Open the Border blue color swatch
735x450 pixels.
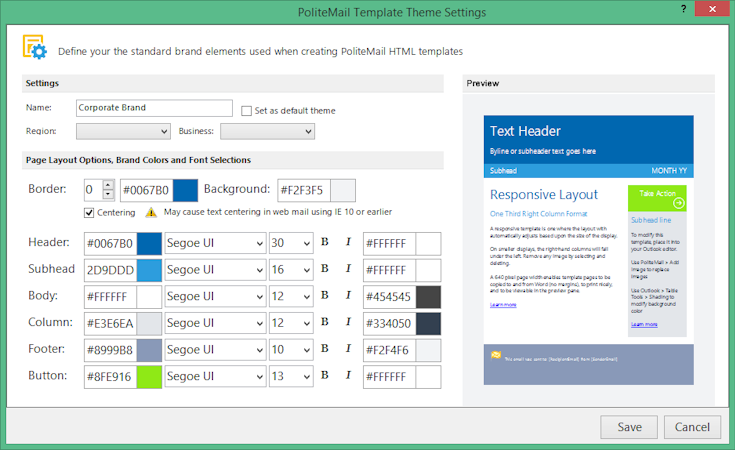pos(185,190)
